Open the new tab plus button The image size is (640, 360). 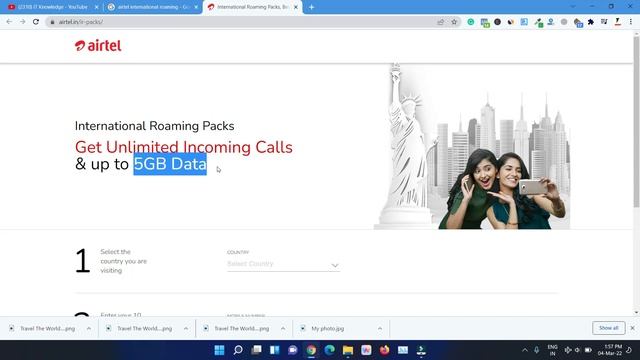tap(311, 7)
